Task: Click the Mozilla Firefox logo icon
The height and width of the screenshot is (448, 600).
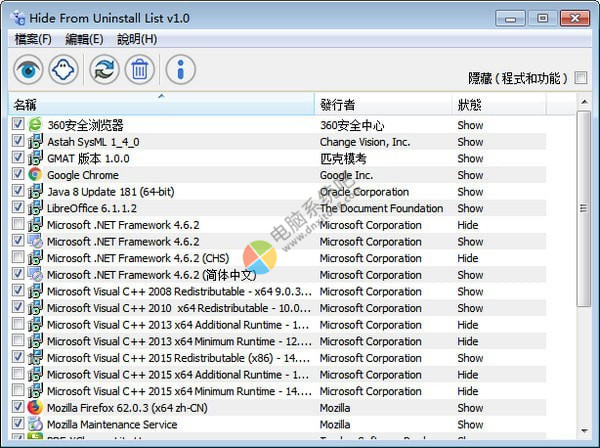Action: tap(35, 407)
